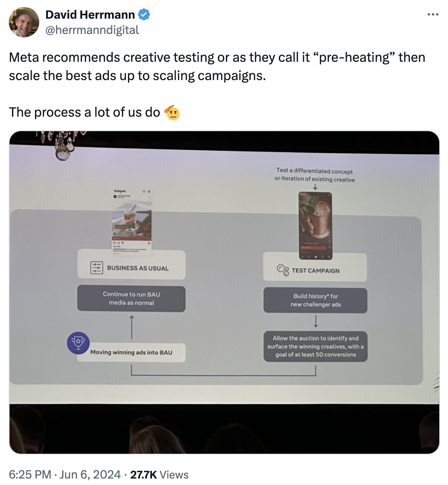This screenshot has height=485, width=448.
Task: Click the "Allow the auction to identify" box
Action: 315,346
